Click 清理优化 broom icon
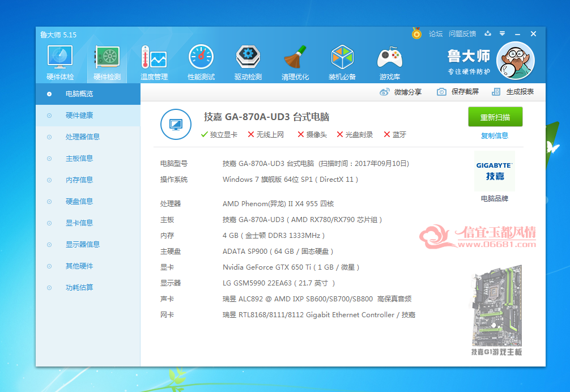 pyautogui.click(x=295, y=62)
